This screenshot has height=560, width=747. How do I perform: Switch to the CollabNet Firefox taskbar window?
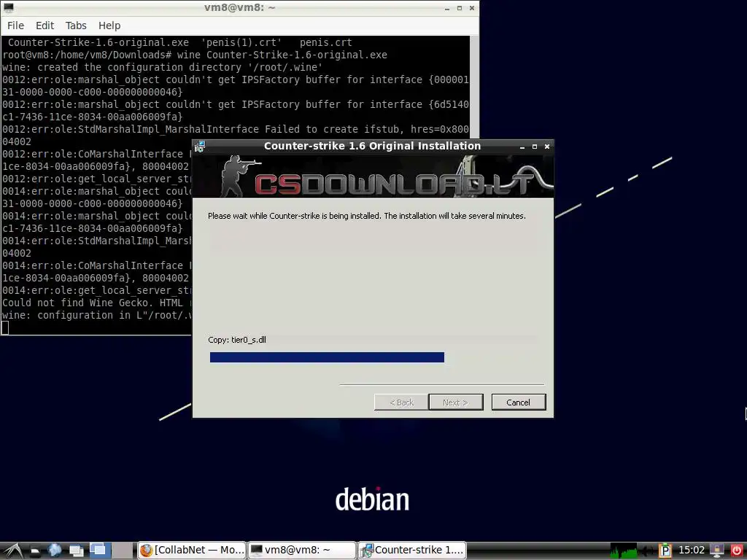[192, 550]
